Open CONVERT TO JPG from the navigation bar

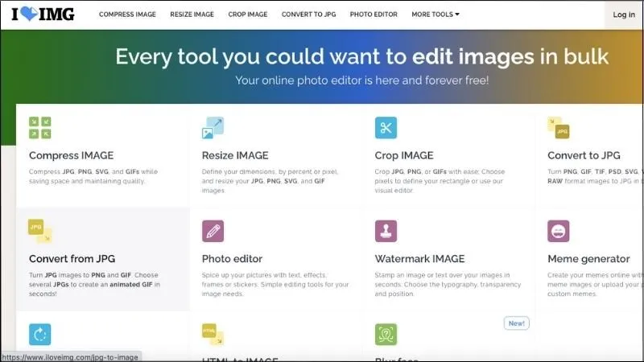(309, 14)
